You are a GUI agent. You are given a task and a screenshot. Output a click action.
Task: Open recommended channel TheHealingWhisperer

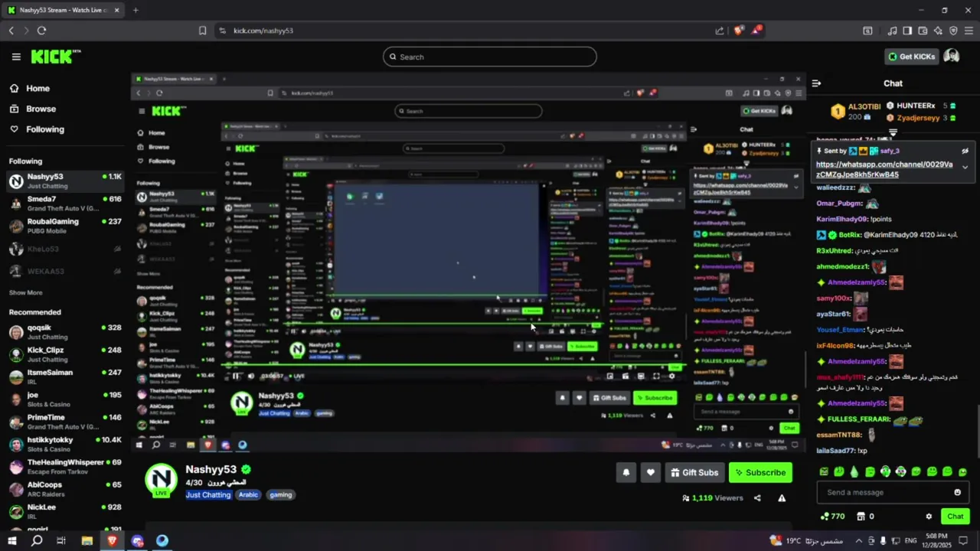pyautogui.click(x=65, y=467)
